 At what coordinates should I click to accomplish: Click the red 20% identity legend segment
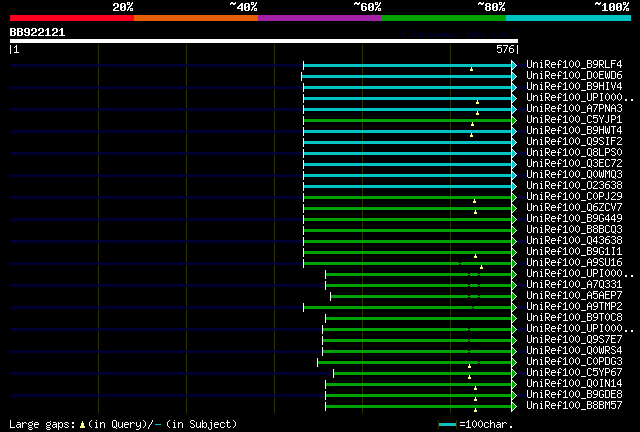coord(72,18)
